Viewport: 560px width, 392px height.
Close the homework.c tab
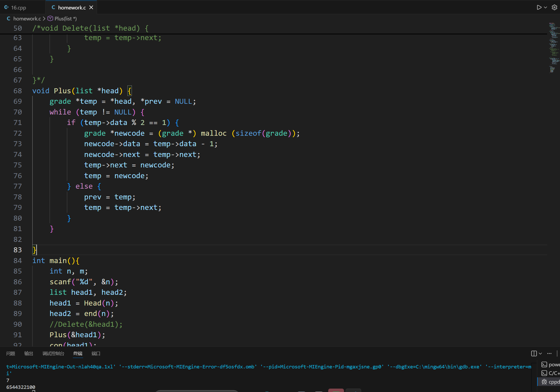point(91,7)
